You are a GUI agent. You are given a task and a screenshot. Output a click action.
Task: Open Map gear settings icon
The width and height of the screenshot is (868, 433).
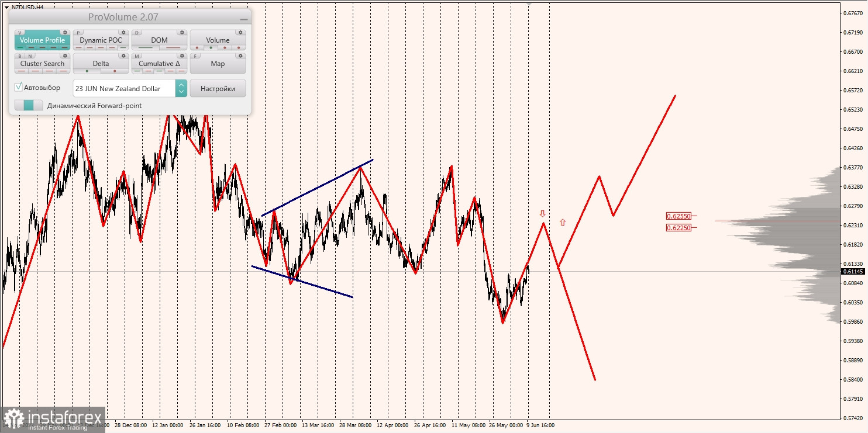pos(240,56)
